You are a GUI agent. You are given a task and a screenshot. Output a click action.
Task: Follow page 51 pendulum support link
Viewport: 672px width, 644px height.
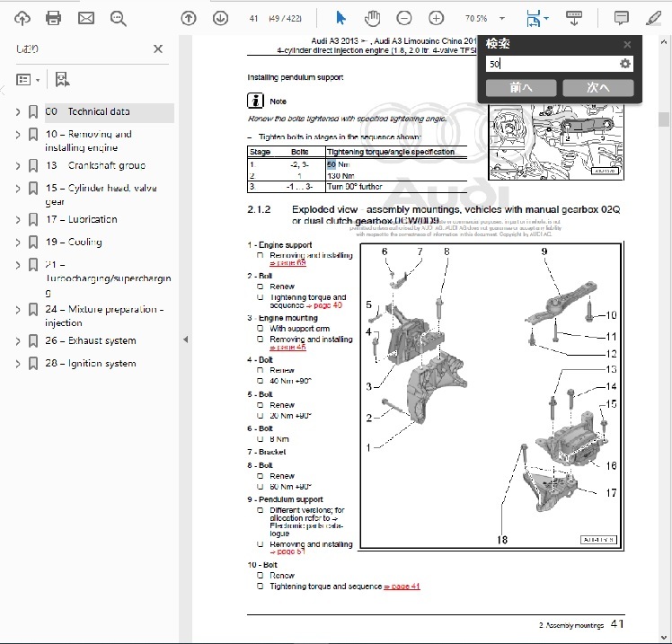(x=287, y=551)
